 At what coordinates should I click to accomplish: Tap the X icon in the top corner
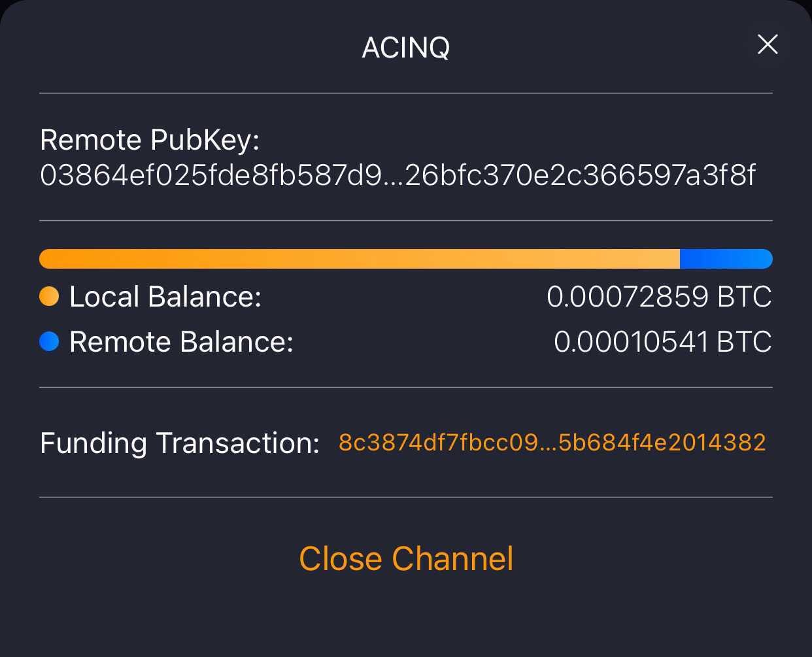click(x=767, y=45)
